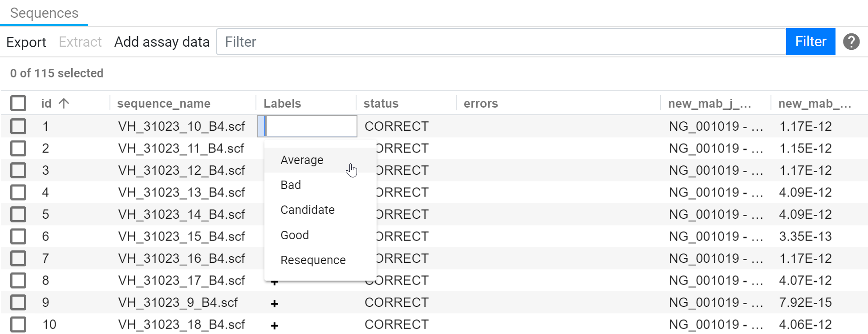Check the box for row 5

click(x=18, y=214)
